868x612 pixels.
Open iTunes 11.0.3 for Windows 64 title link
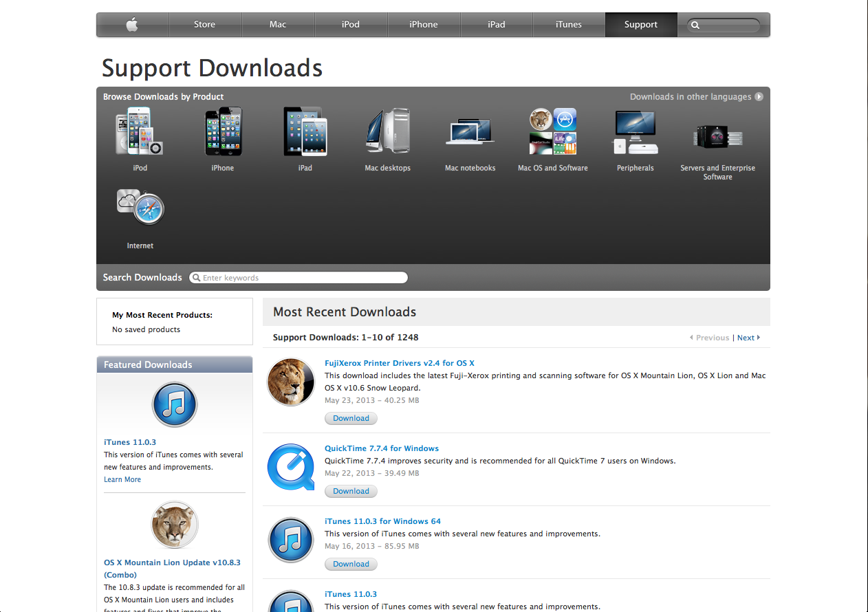pyautogui.click(x=382, y=521)
